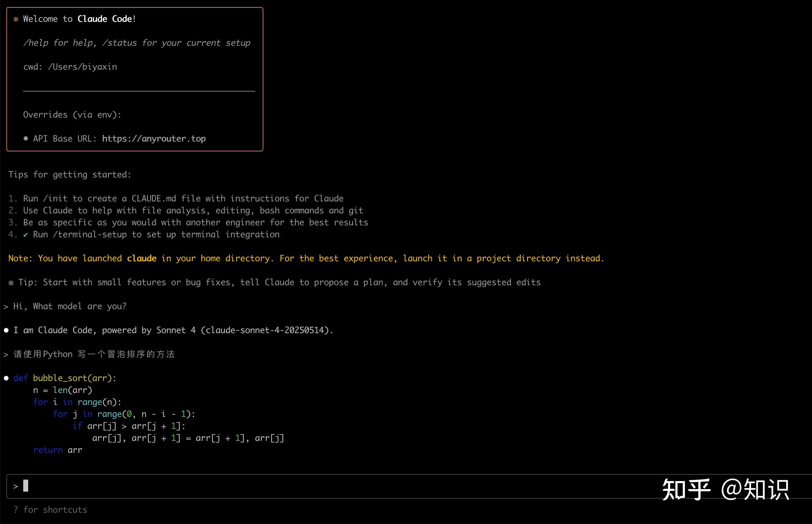Click the https://anyrouter.top URL

(154, 139)
